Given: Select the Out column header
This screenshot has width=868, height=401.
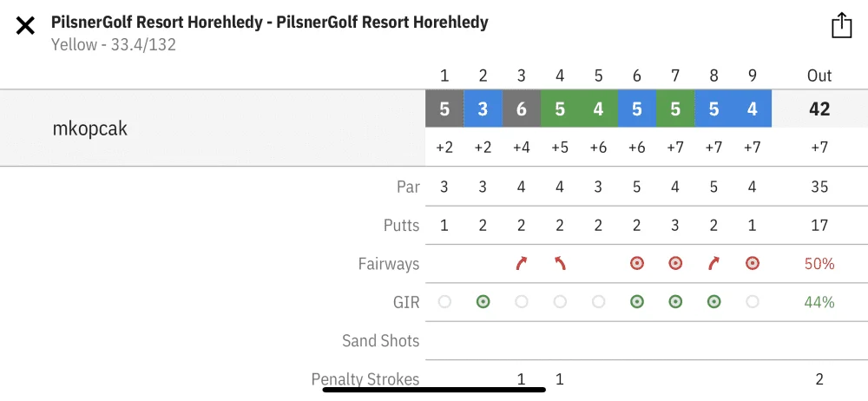Looking at the screenshot, I should pos(819,76).
